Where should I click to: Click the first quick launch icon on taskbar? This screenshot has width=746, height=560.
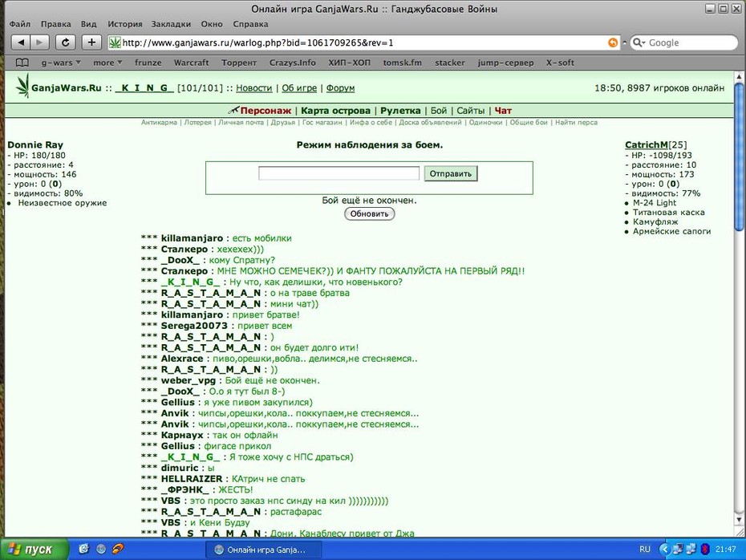(83, 549)
